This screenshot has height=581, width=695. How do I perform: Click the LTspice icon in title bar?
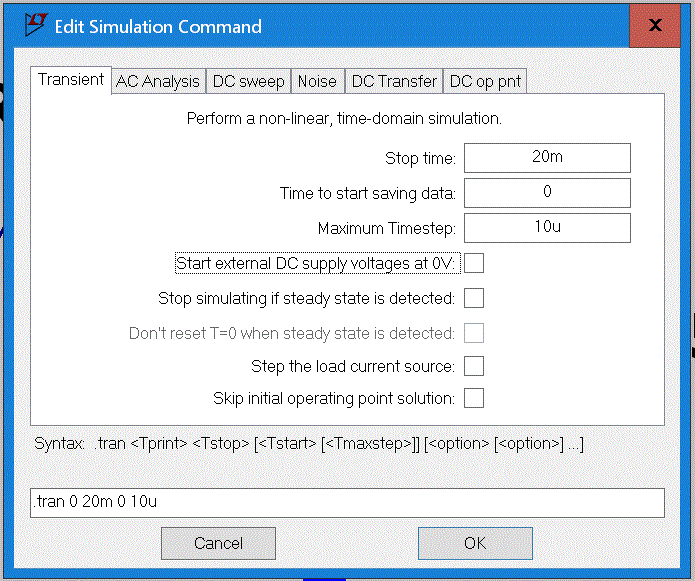(x=35, y=25)
